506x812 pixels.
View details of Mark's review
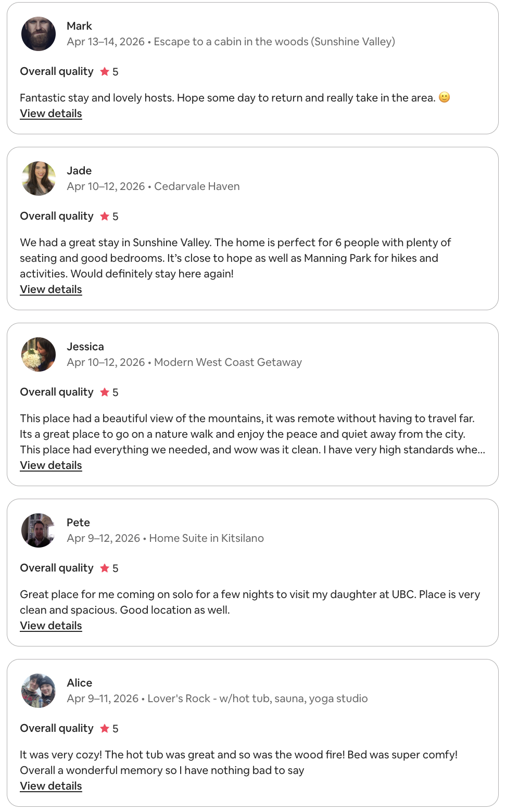click(51, 113)
